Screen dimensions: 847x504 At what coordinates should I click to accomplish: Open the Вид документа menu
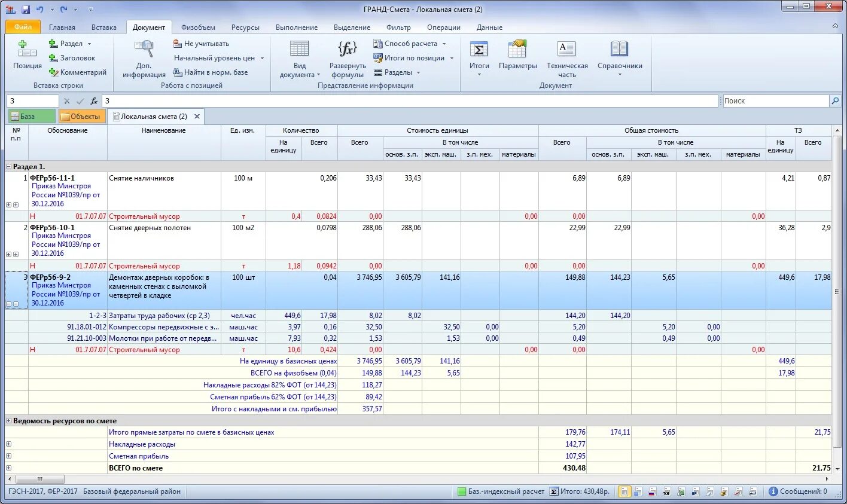click(x=300, y=59)
